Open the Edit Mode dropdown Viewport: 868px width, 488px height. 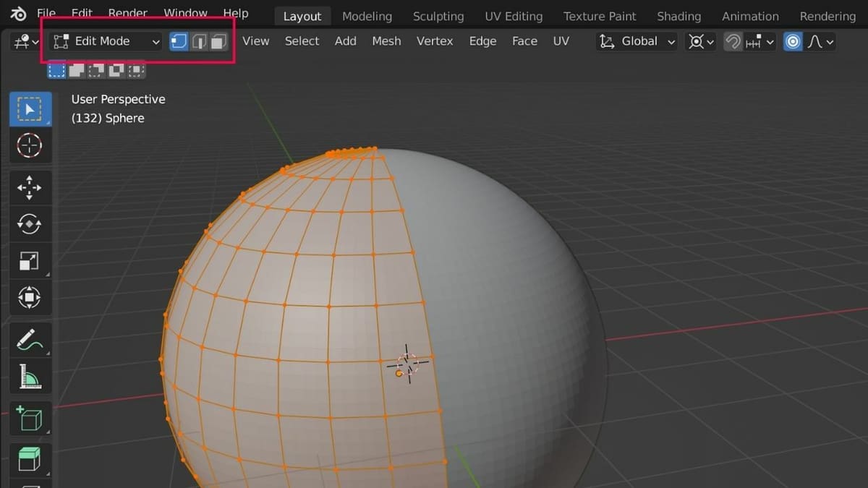pyautogui.click(x=107, y=41)
